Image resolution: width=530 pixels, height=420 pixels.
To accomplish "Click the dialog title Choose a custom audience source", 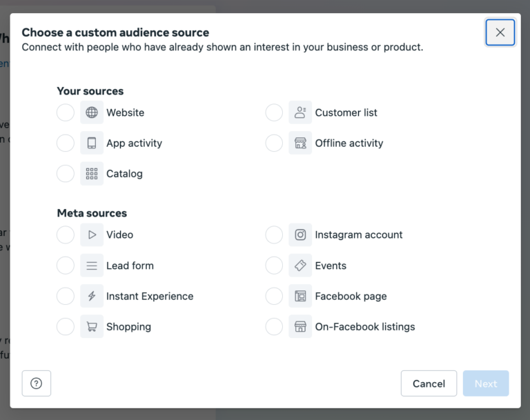I will point(116,32).
